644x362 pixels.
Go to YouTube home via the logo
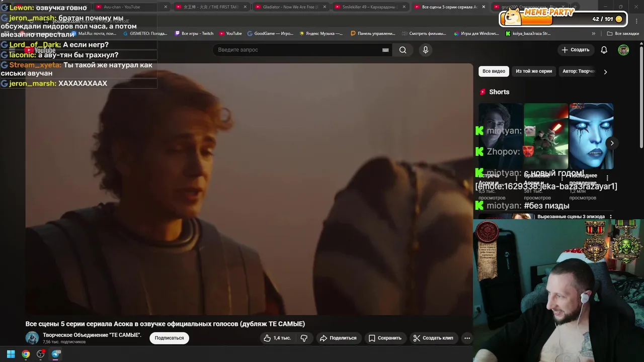click(39, 50)
